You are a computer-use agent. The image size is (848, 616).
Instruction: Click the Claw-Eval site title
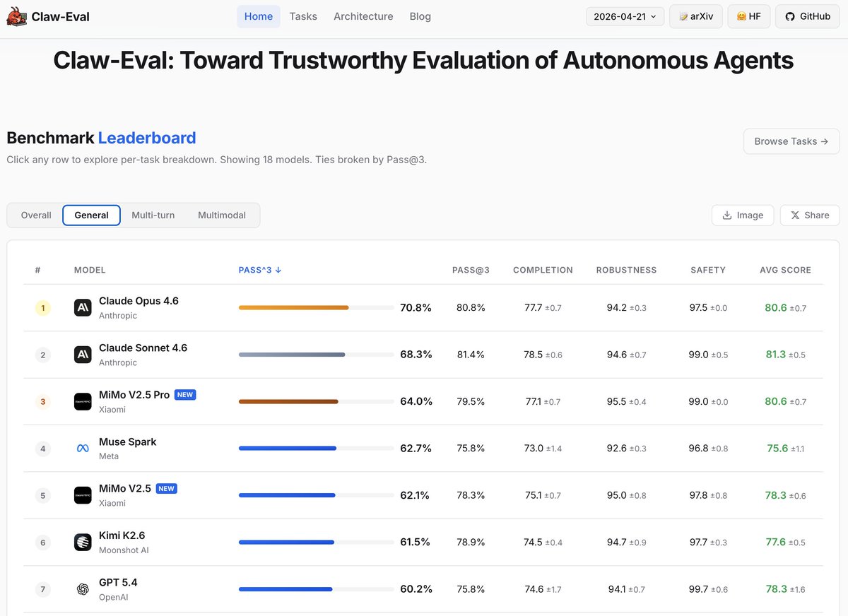(x=61, y=16)
